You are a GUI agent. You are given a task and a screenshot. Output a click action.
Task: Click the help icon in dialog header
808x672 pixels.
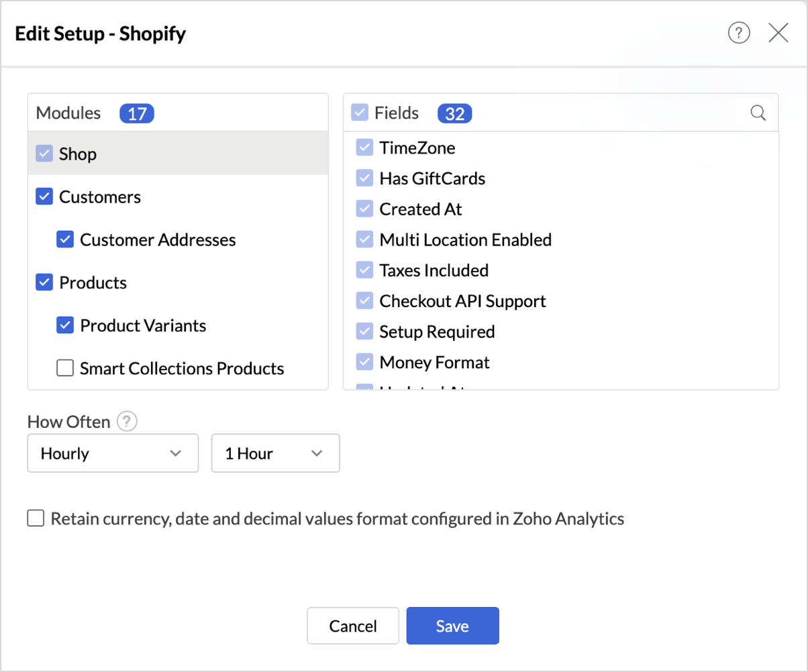(x=738, y=33)
